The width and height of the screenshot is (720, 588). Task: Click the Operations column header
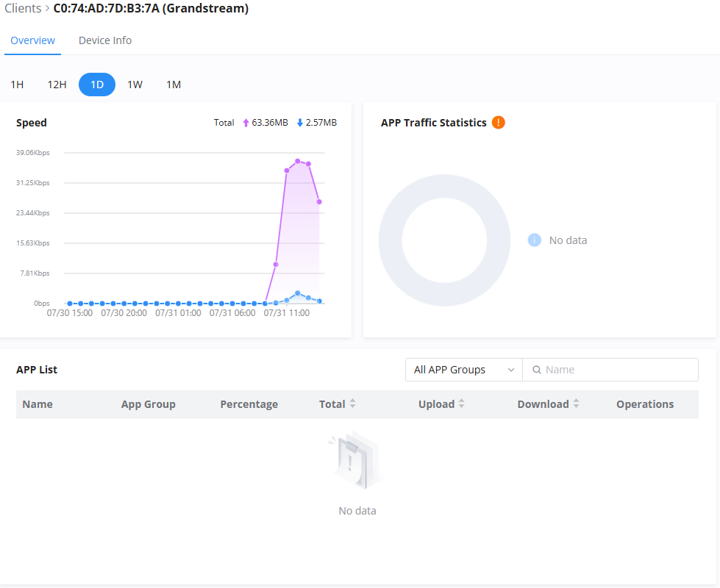tap(645, 404)
